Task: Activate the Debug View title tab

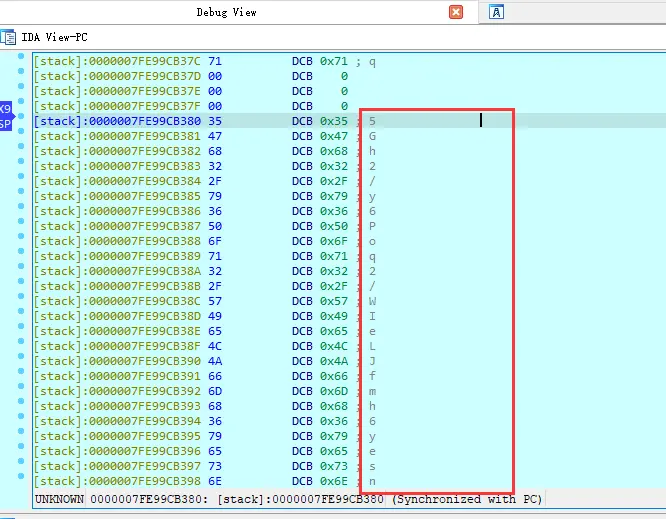Action: point(226,12)
